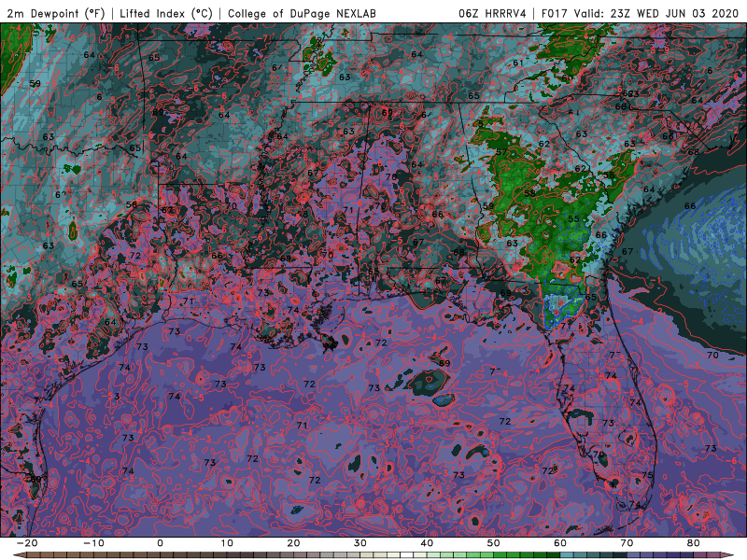The width and height of the screenshot is (747, 560).
Task: Click the "Lifted Index (°C)" header label
Action: click(166, 13)
